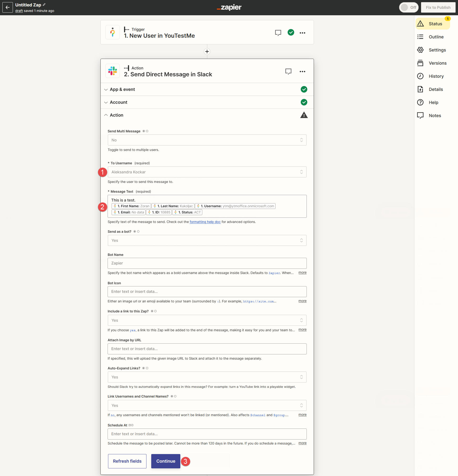The width and height of the screenshot is (458, 476).
Task: Open the Auto-Expand Links dropdown
Action: pyautogui.click(x=207, y=377)
